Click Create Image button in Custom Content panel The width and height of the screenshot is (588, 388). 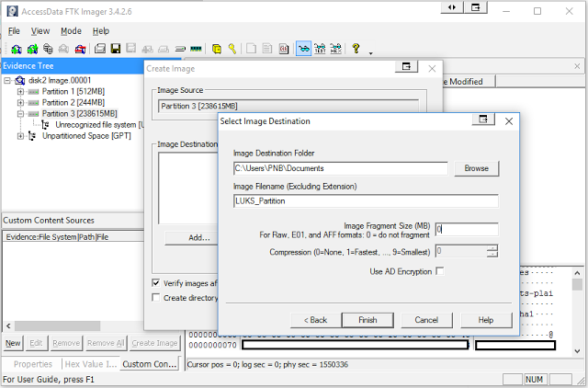[154, 343]
